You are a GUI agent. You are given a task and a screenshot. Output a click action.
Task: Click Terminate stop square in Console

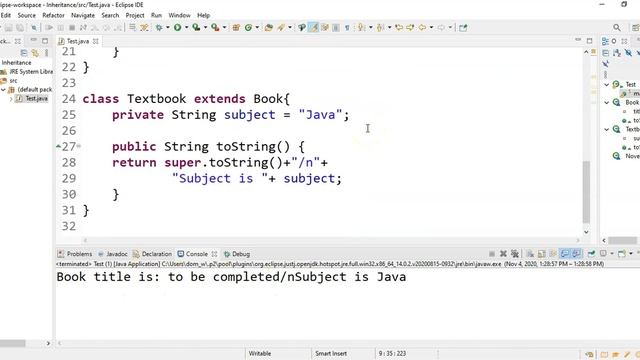coord(492,254)
